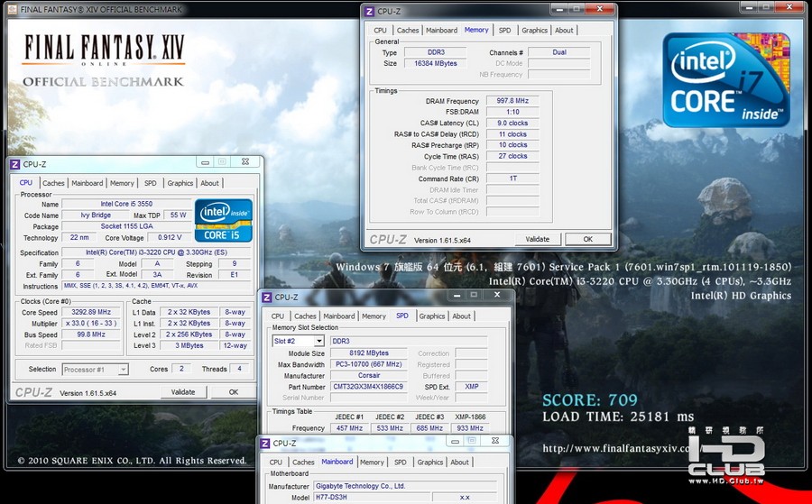This screenshot has width=812, height=504.
Task: Click CPU-Z Memory window title icon
Action: click(369, 12)
